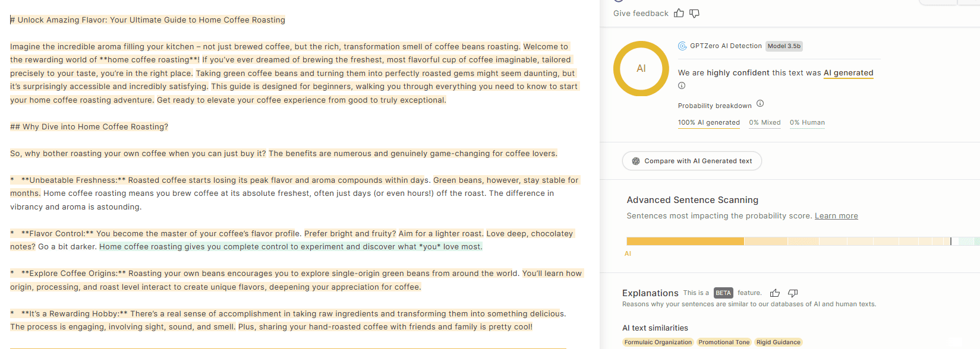Click the underlined AI generated result text
Image resolution: width=980 pixels, height=349 pixels.
point(848,73)
